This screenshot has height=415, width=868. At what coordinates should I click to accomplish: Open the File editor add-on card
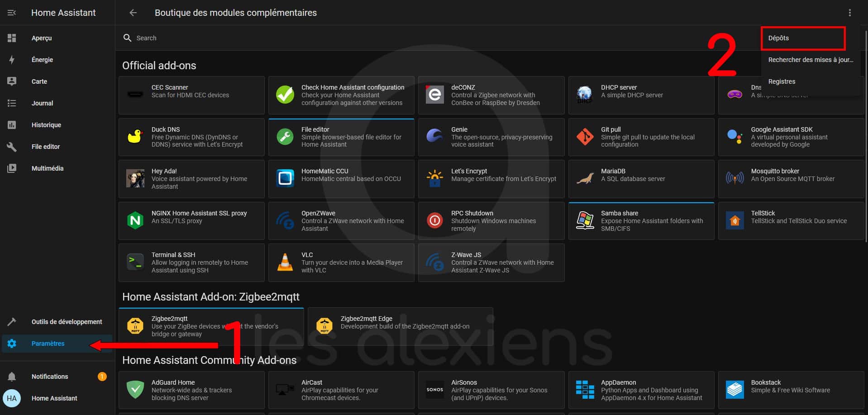click(341, 137)
